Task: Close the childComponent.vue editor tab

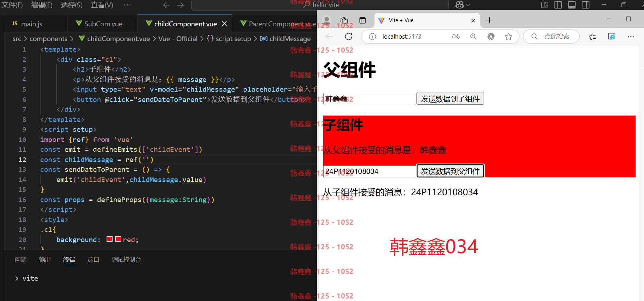Action: [x=224, y=24]
